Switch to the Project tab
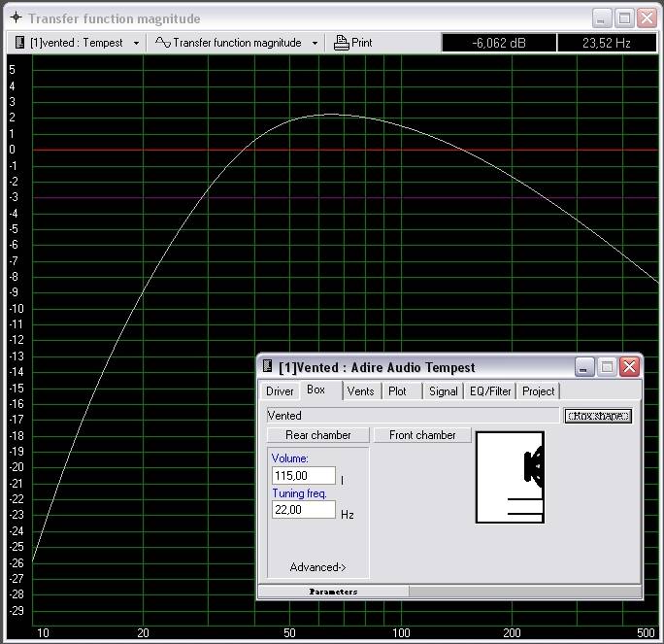The width and height of the screenshot is (664, 644). click(538, 391)
